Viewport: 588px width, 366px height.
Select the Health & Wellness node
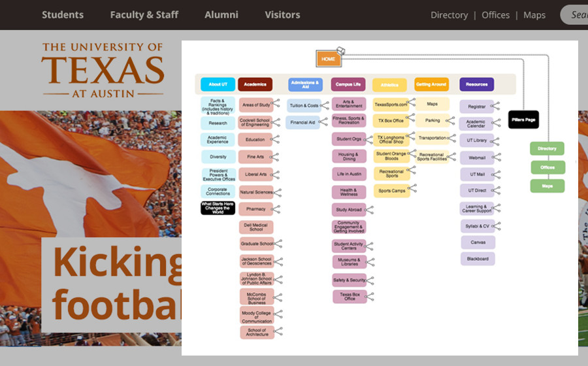coord(349,192)
